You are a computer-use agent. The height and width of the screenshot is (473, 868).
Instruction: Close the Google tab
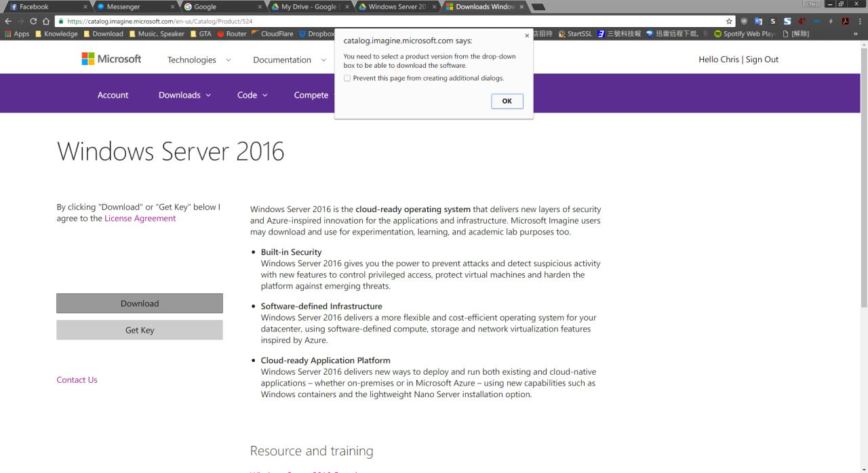tap(260, 7)
